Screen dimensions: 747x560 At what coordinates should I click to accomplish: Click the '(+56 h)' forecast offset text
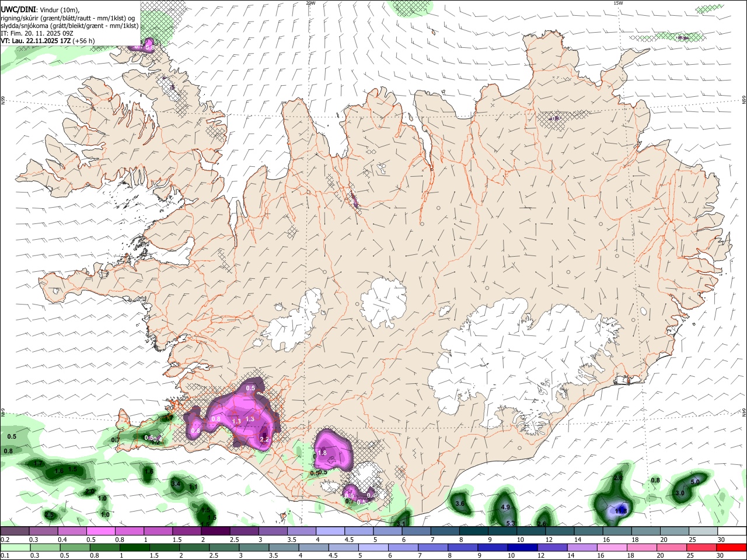point(84,41)
